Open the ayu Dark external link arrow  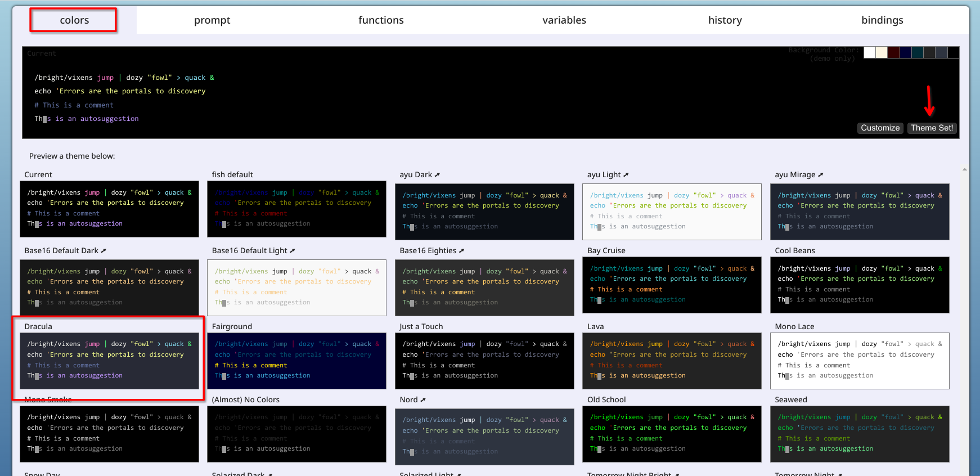click(437, 175)
